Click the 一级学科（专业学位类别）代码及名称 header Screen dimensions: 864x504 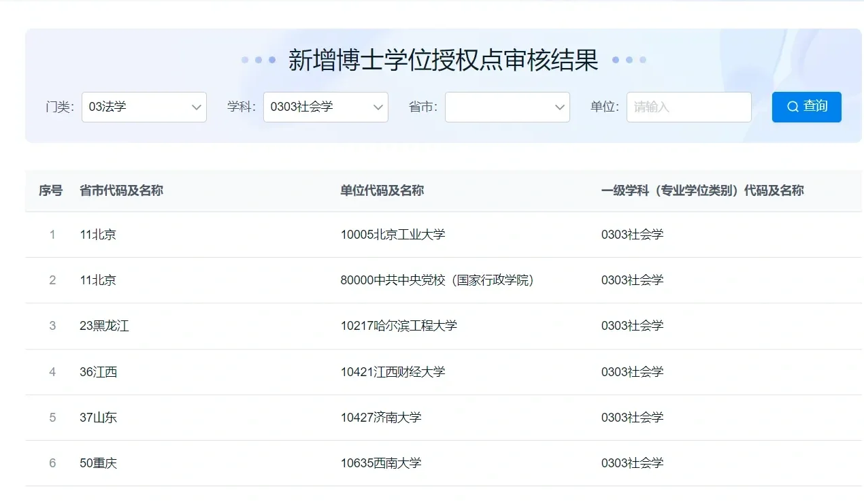point(702,190)
